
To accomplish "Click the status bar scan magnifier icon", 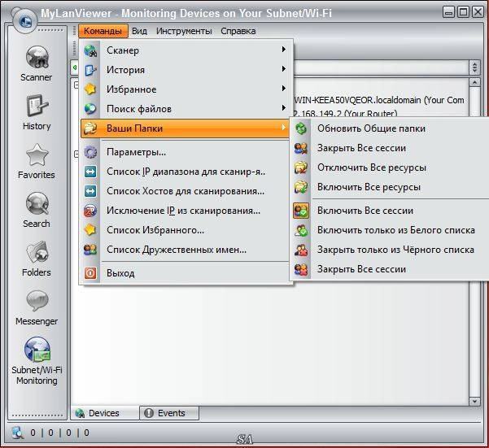I will pyautogui.click(x=17, y=433).
